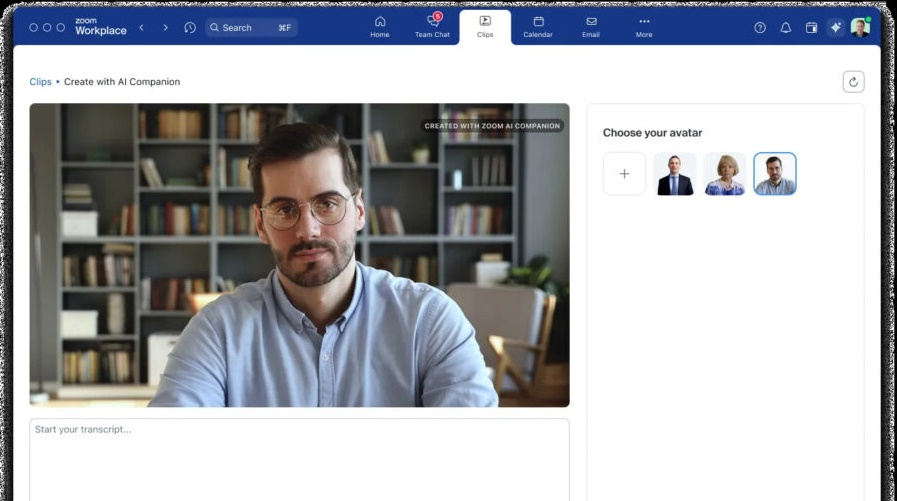Add a new avatar with plus button

(624, 174)
